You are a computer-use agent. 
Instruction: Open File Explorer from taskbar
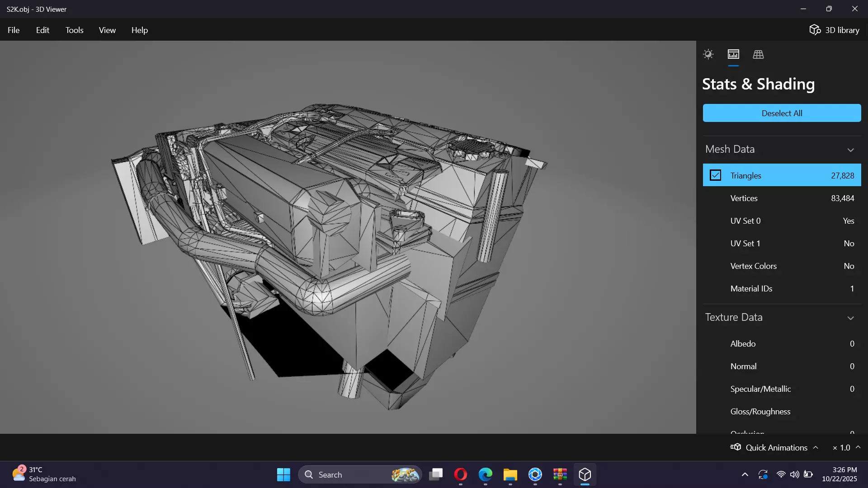coord(510,474)
